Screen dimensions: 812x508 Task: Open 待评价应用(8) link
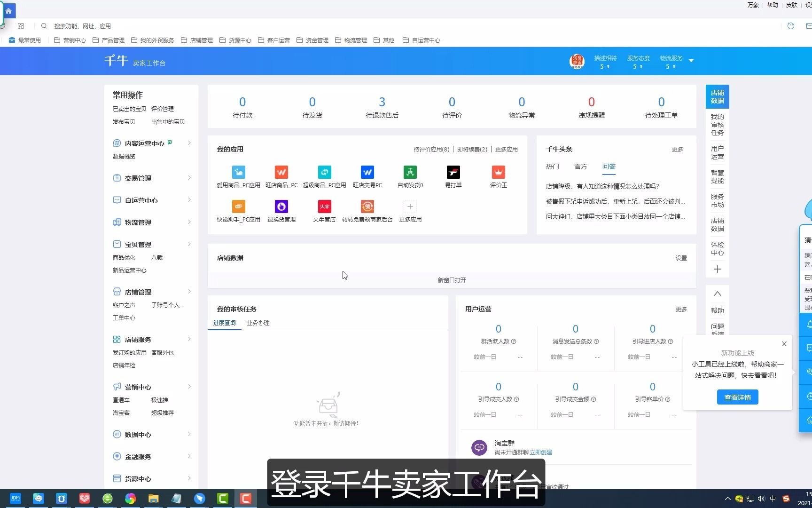point(431,150)
